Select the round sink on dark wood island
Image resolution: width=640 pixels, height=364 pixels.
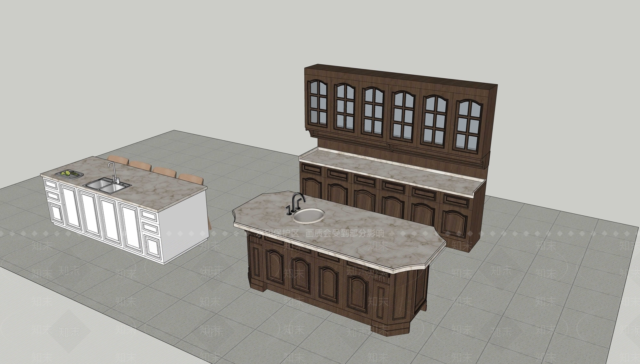[x=309, y=215]
